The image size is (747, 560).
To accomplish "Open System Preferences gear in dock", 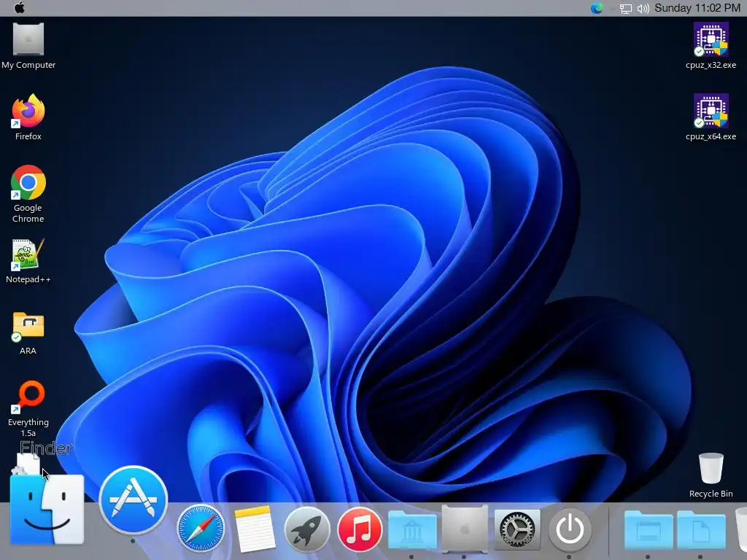I will (x=517, y=529).
